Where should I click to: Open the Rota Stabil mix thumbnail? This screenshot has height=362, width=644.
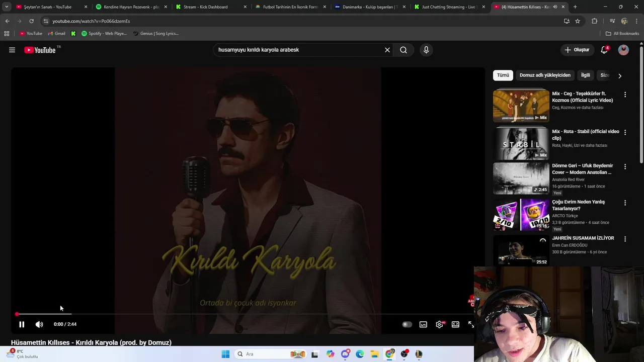(521, 143)
